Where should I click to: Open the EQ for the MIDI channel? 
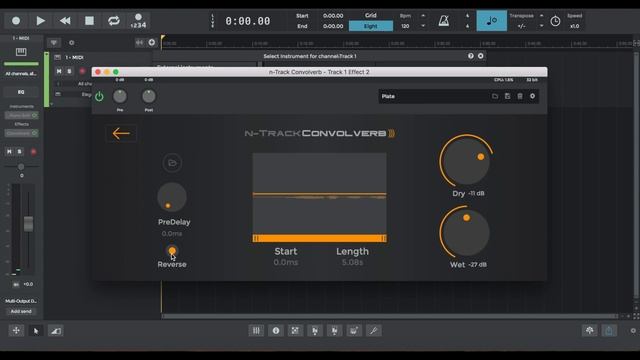click(x=21, y=92)
